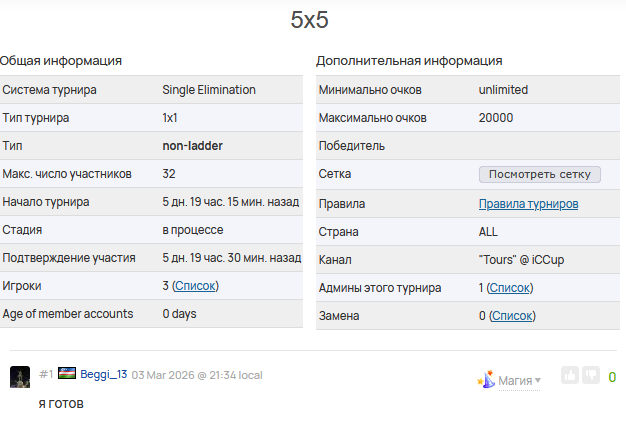
Task: Click the 5x5 tournament title
Action: click(309, 20)
